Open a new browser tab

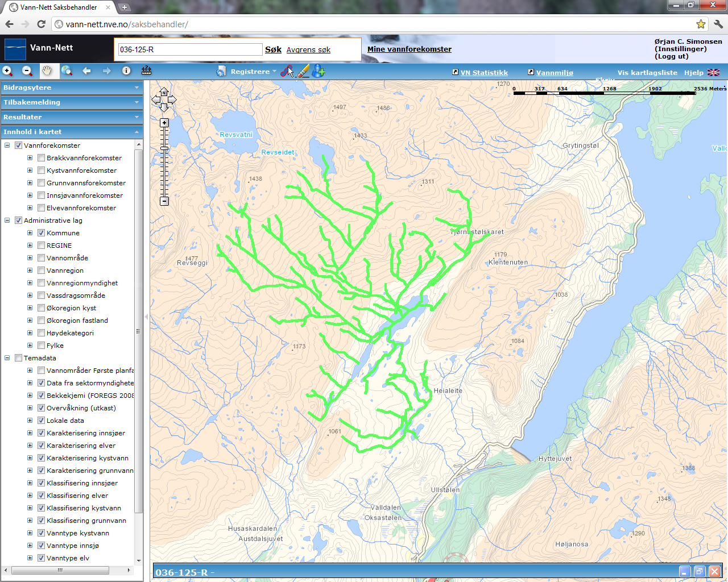pos(125,7)
